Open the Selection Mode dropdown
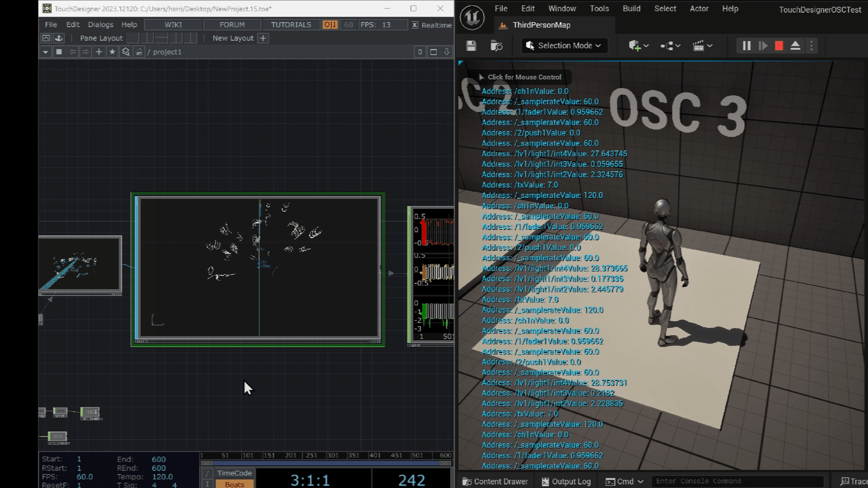868x488 pixels. tap(565, 46)
